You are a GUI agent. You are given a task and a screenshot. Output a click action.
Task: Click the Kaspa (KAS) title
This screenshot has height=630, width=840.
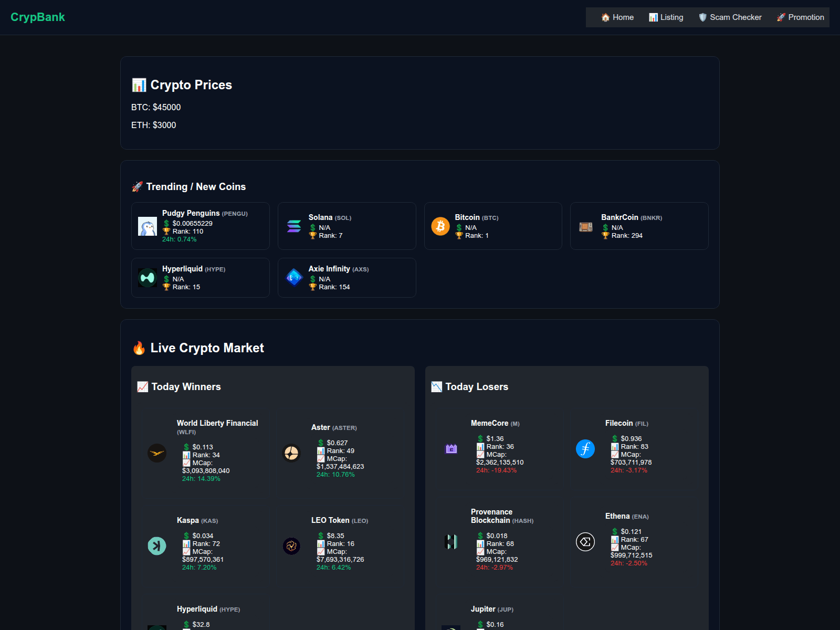(197, 520)
